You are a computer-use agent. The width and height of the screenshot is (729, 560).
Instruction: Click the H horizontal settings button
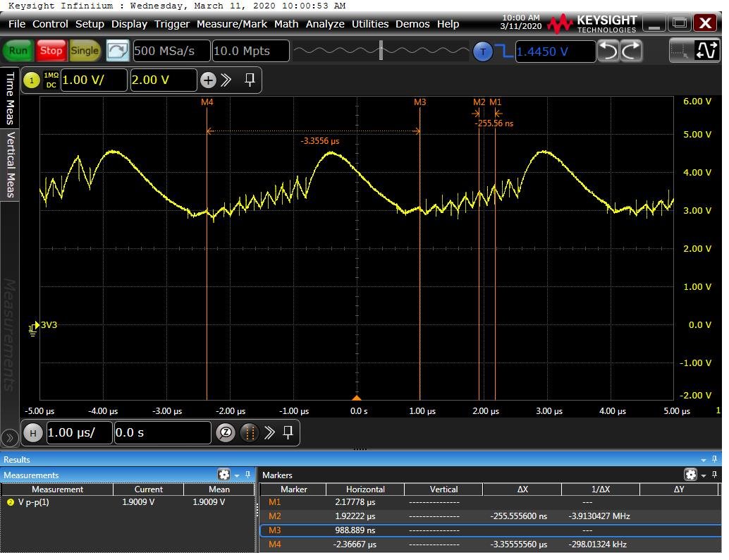[33, 434]
